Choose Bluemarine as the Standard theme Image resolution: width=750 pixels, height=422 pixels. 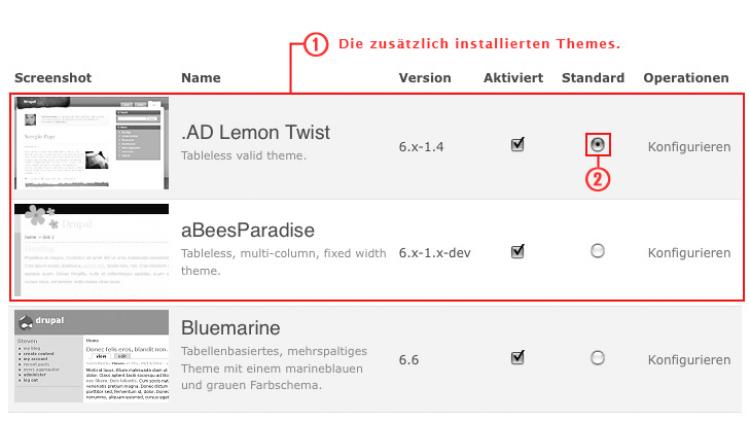(597, 357)
